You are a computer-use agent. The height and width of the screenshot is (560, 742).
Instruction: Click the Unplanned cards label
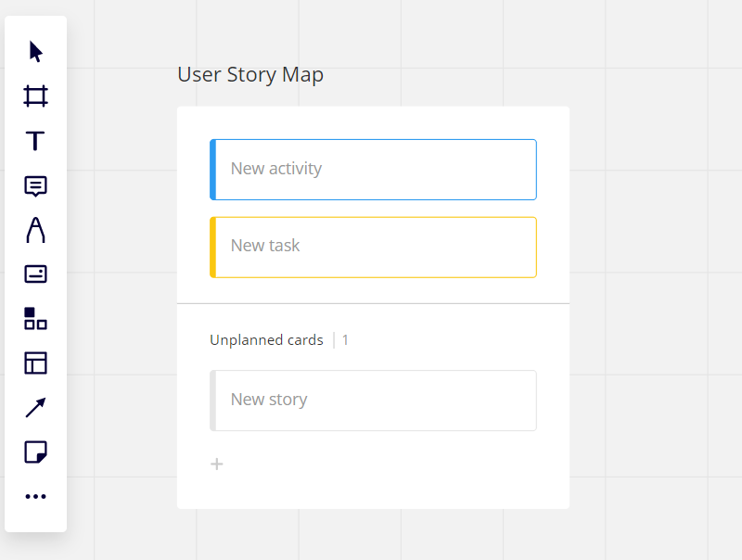(266, 340)
